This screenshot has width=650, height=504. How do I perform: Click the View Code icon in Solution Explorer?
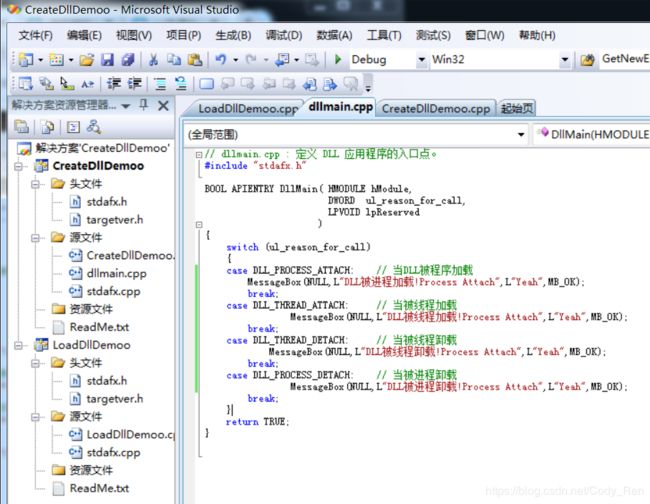[x=73, y=127]
